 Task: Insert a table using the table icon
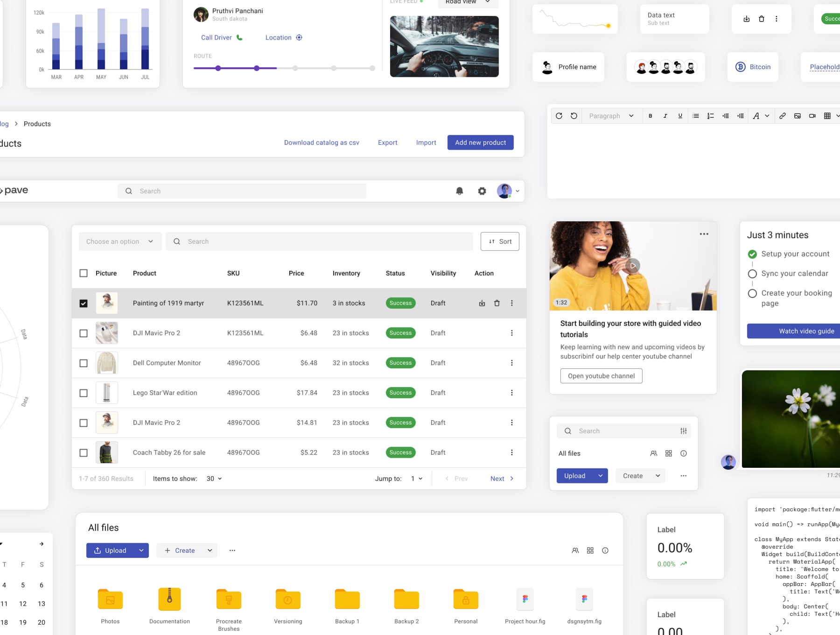pyautogui.click(x=827, y=116)
